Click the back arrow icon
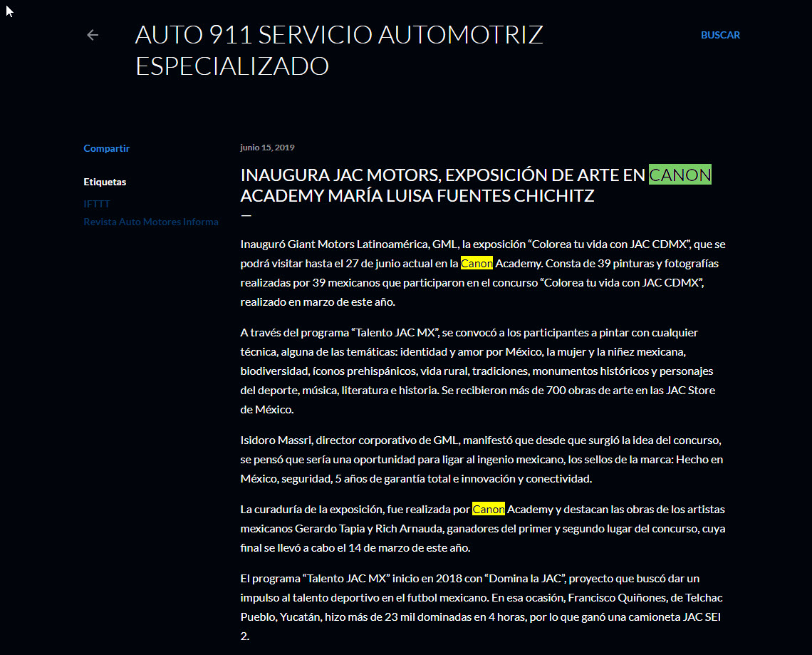 point(93,35)
